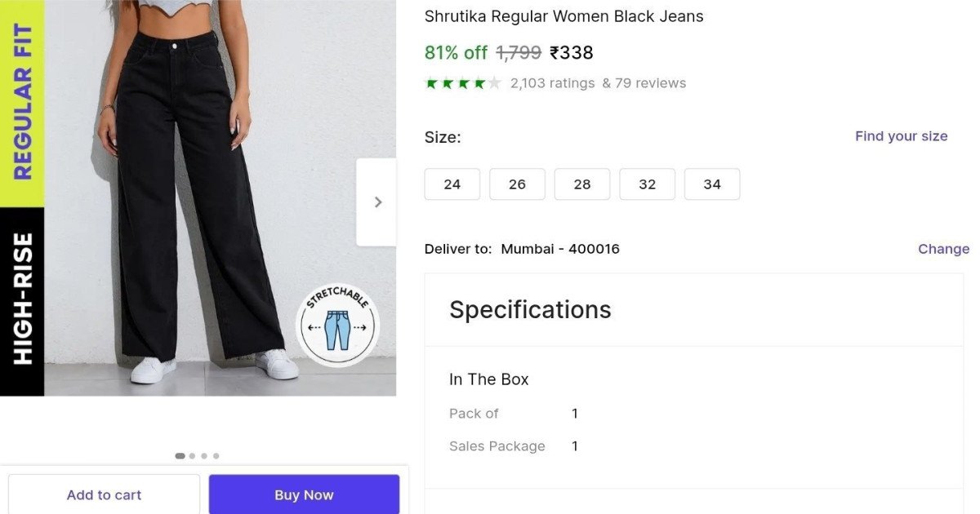Select size 24
Viewport: 980px width, 514px height.
452,184
